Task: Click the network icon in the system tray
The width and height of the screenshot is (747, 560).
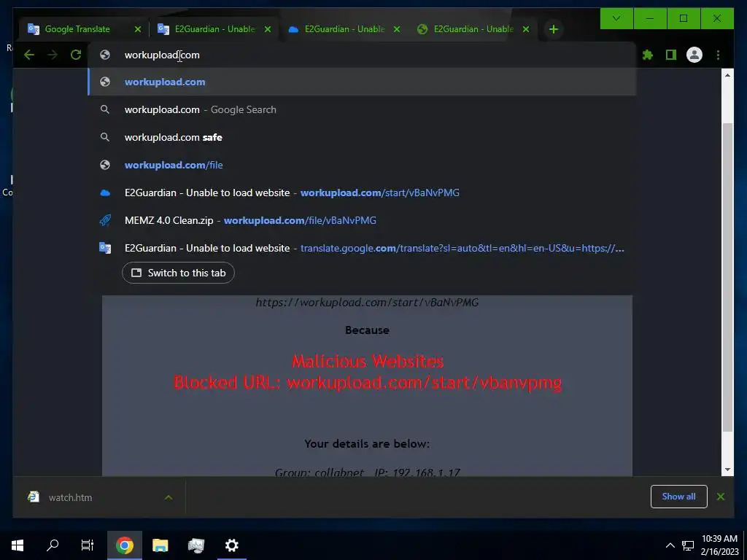Action: (x=687, y=545)
